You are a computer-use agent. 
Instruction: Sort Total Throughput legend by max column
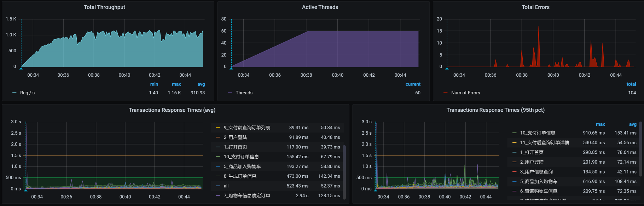[176, 84]
